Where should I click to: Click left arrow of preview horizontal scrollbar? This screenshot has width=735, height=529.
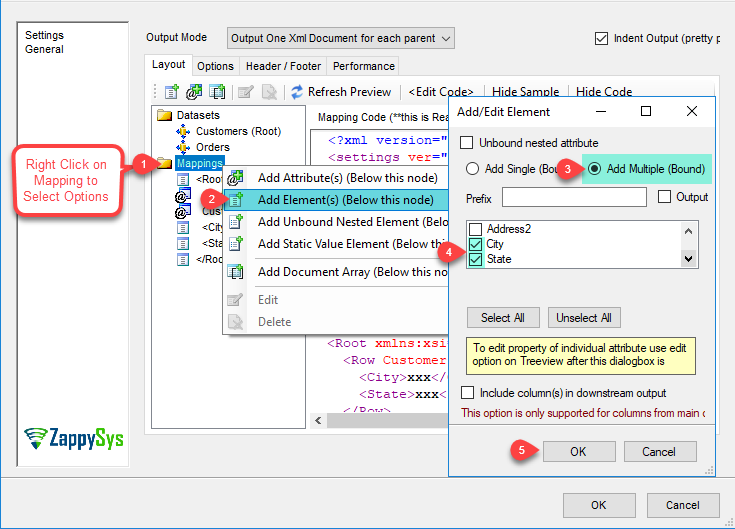pyautogui.click(x=318, y=420)
